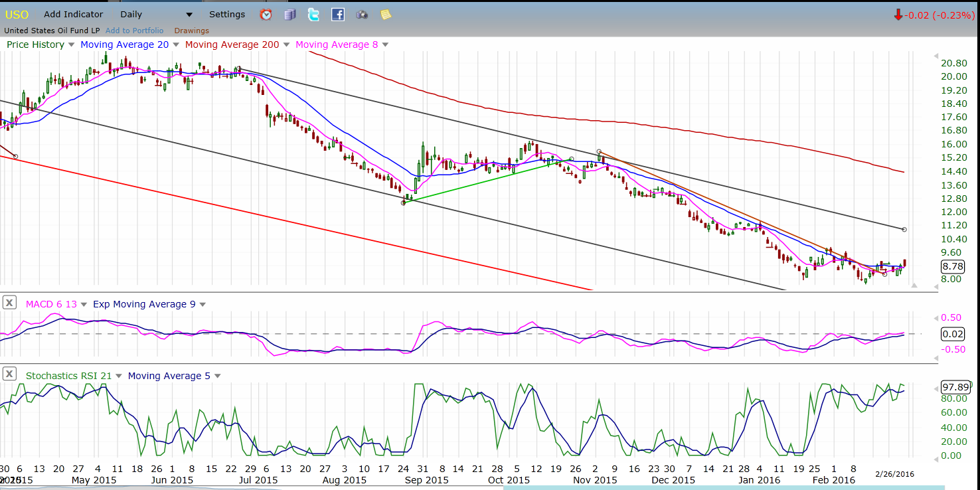Expand the Stochastics RSI 21 options arrow
Image resolution: width=980 pixels, height=490 pixels.
click(119, 376)
